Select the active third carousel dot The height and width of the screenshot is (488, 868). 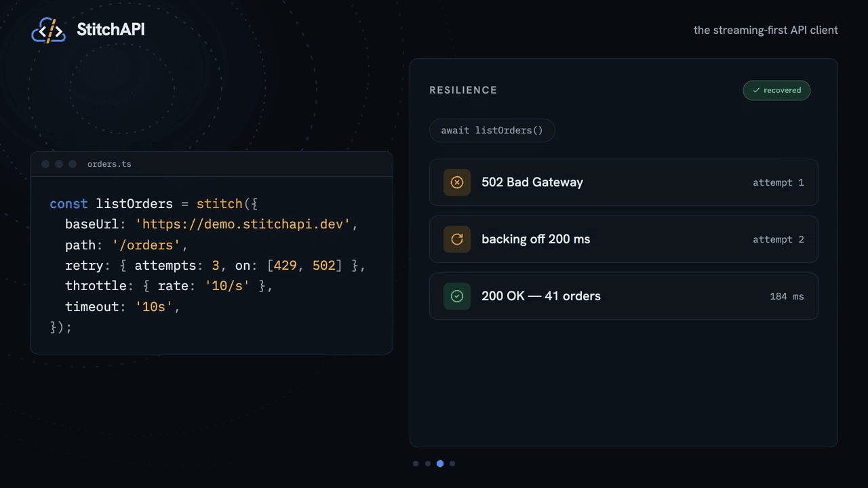pyautogui.click(x=440, y=464)
